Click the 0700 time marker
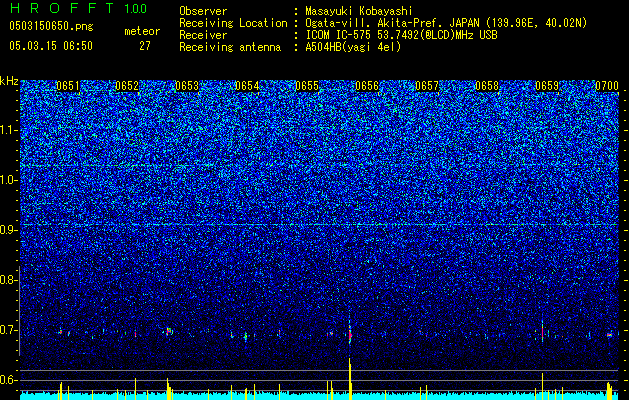The height and width of the screenshot is (400, 629). tap(607, 86)
